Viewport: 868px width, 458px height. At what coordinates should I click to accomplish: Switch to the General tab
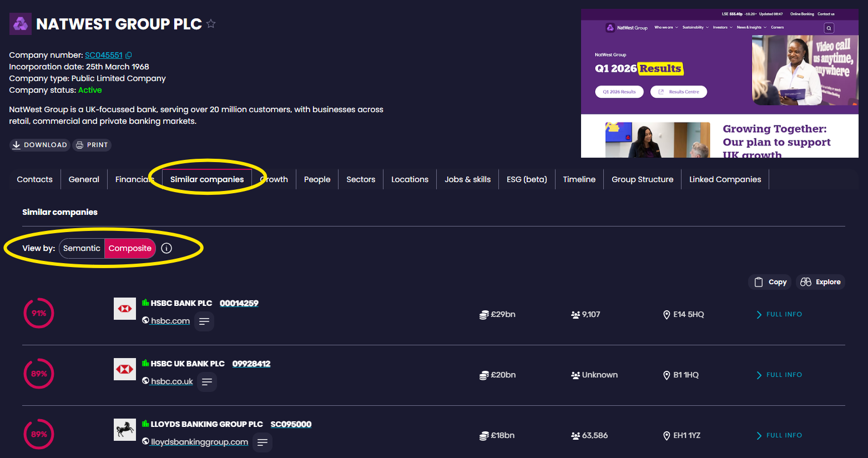coord(84,179)
